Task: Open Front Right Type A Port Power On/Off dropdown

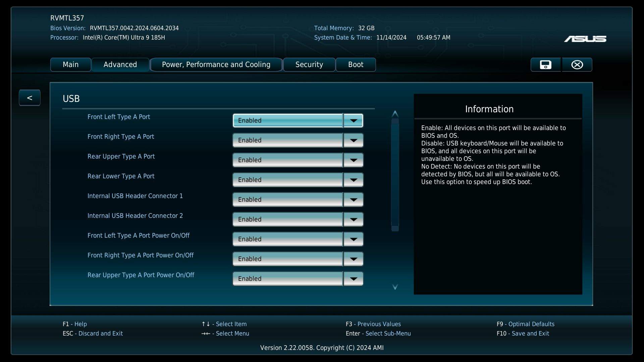Action: pyautogui.click(x=298, y=259)
